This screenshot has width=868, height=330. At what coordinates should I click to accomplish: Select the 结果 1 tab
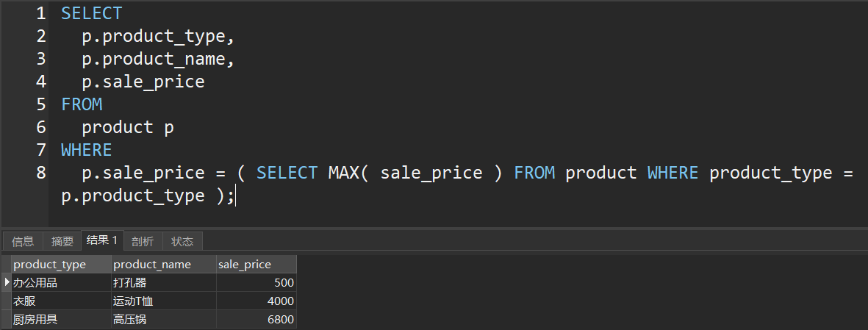tap(102, 240)
